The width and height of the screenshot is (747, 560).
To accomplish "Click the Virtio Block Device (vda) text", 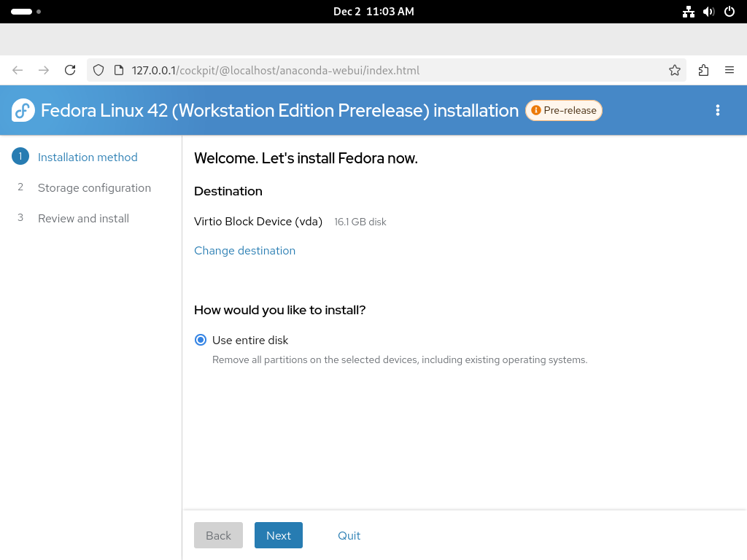I will (x=258, y=222).
